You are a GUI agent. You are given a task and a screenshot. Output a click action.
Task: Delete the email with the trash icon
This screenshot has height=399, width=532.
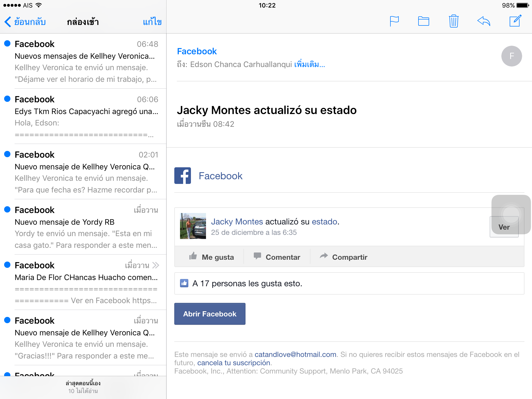pos(454,21)
